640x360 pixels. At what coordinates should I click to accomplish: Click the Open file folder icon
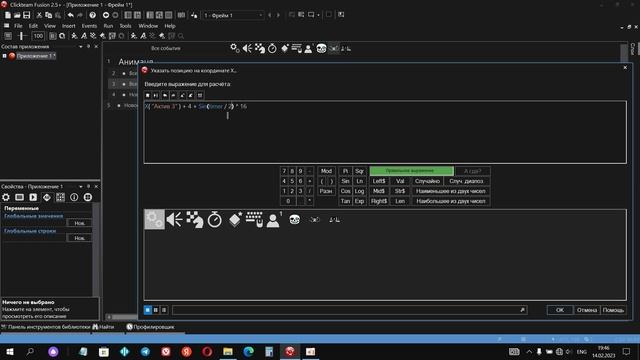[x=17, y=15]
